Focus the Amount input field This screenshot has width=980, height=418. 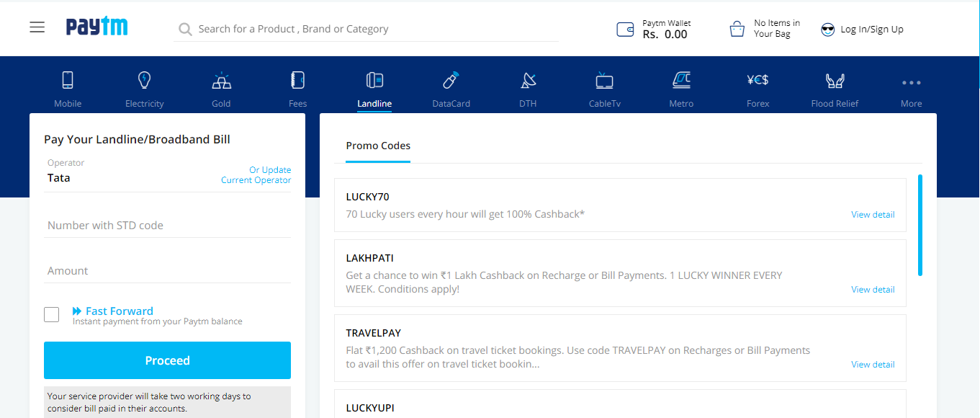(x=167, y=271)
